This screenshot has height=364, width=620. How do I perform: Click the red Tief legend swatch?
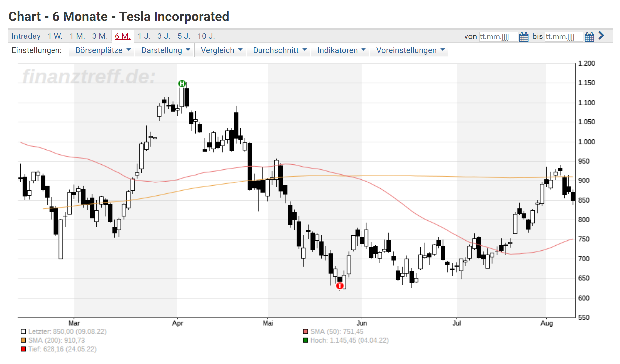tap(23, 349)
